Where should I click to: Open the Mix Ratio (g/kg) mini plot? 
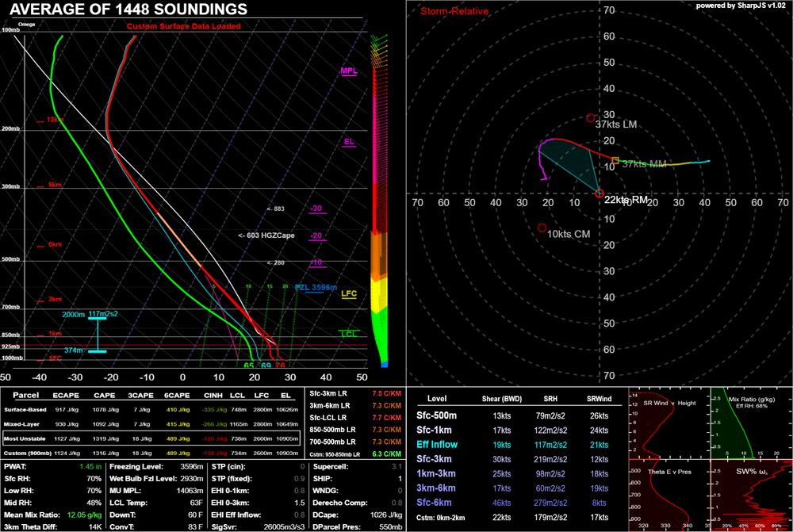click(752, 423)
